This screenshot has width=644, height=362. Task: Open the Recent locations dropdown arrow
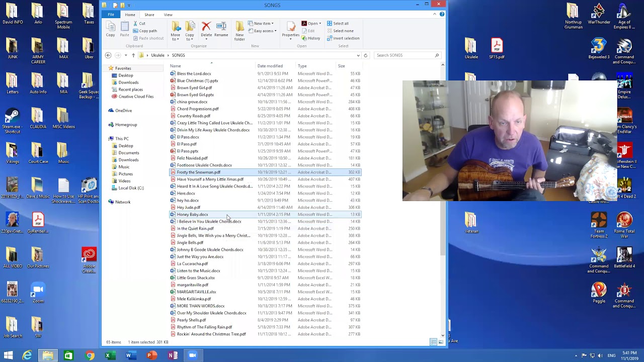pyautogui.click(x=125, y=55)
